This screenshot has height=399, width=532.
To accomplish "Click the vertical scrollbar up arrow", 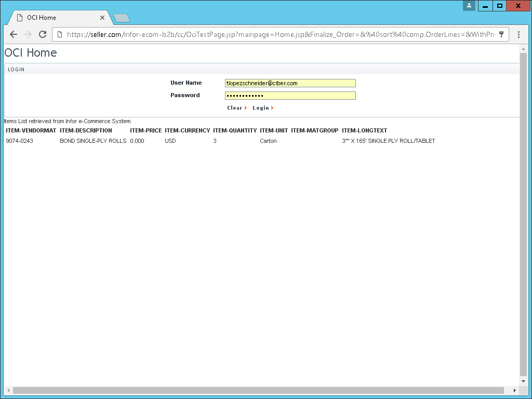I will tap(523, 49).
